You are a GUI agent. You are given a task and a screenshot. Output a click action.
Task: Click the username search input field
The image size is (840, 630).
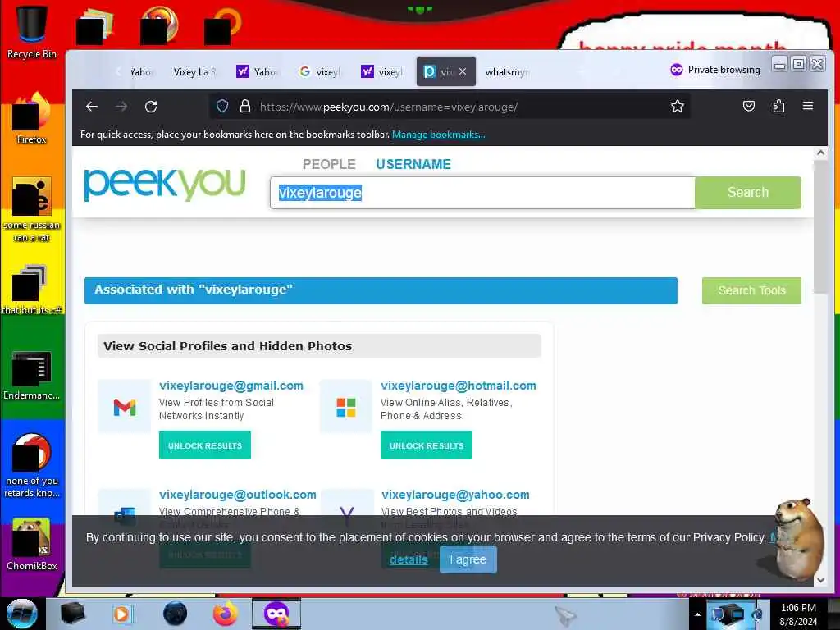pos(482,193)
